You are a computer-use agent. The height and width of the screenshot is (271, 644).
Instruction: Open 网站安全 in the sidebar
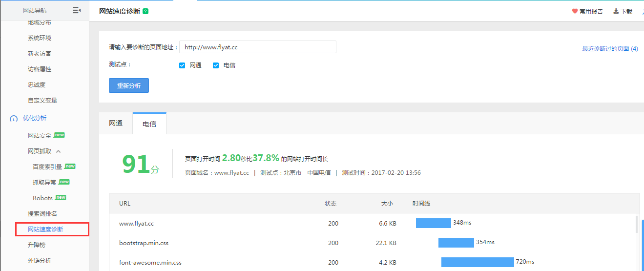40,136
